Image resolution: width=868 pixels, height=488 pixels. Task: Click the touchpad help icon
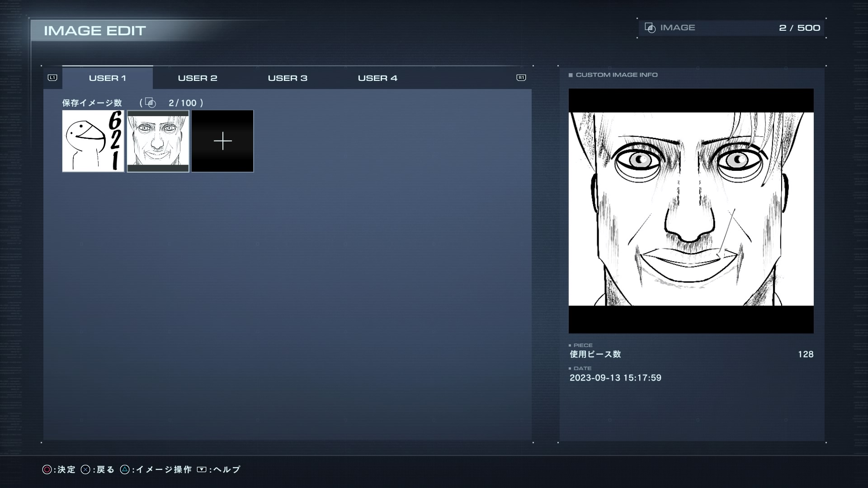(202, 470)
